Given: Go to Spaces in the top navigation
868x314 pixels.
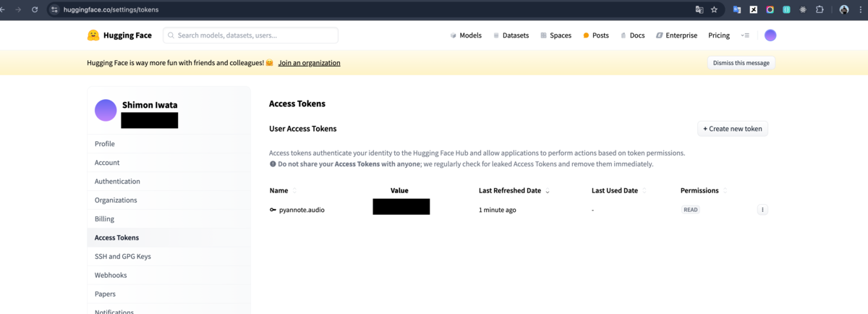Looking at the screenshot, I should click(556, 35).
